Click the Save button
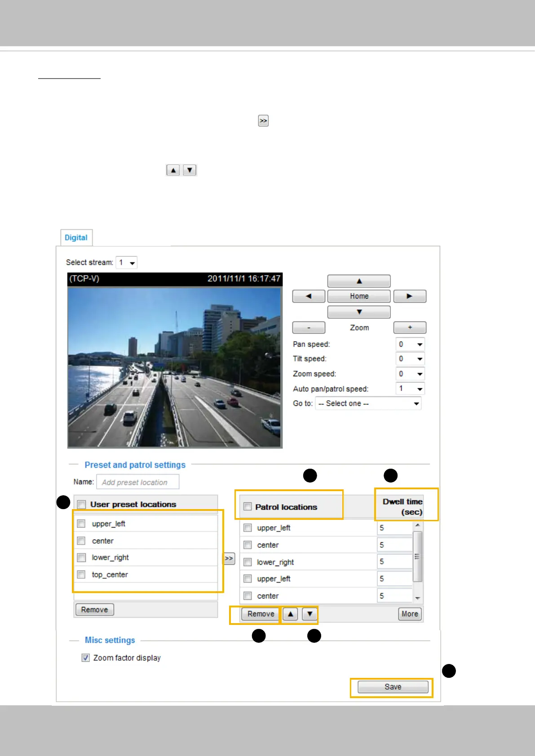Screen dimensions: 535x756 coord(393,687)
